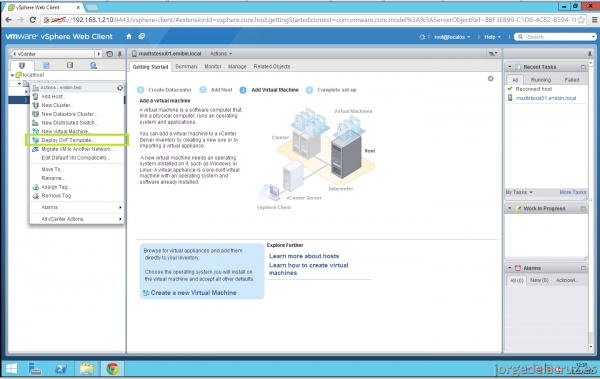Click the gear icon in Actions menu header

[x=120, y=88]
